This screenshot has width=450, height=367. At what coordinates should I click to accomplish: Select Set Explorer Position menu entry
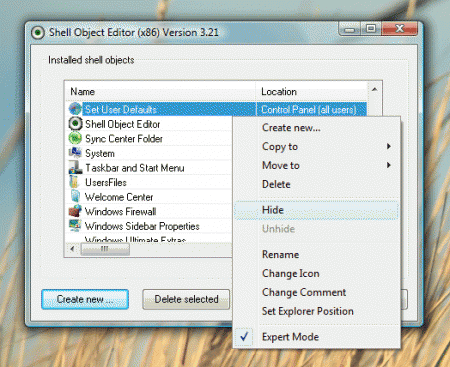pyautogui.click(x=308, y=311)
